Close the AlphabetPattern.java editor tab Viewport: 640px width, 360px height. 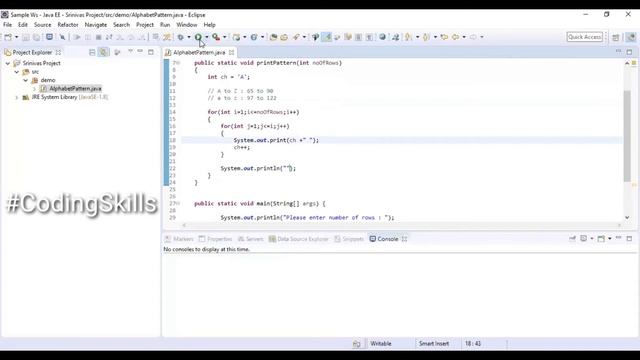[x=231, y=53]
